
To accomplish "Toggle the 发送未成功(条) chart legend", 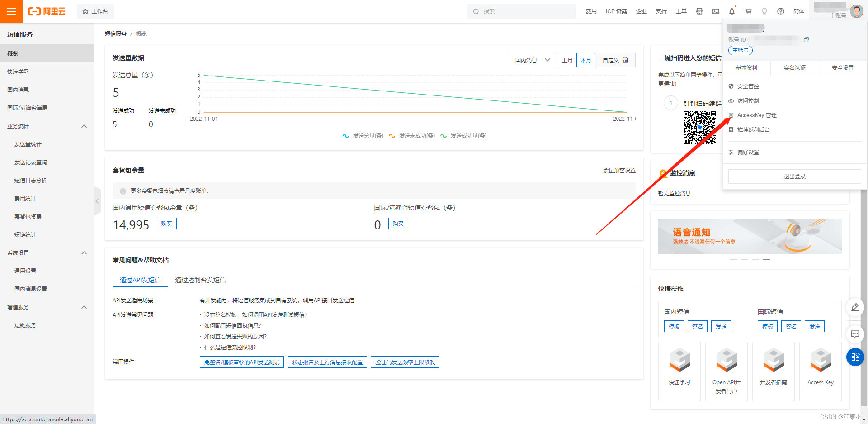I will click(x=412, y=136).
